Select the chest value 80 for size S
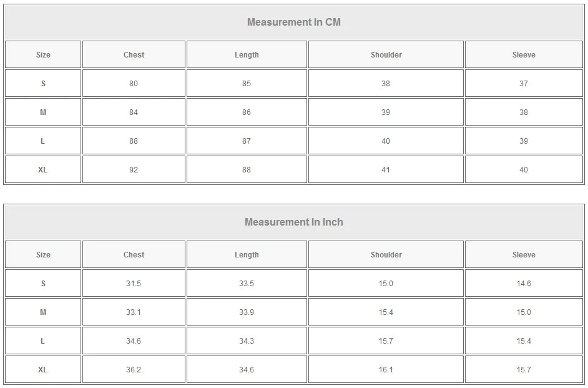 pos(134,84)
